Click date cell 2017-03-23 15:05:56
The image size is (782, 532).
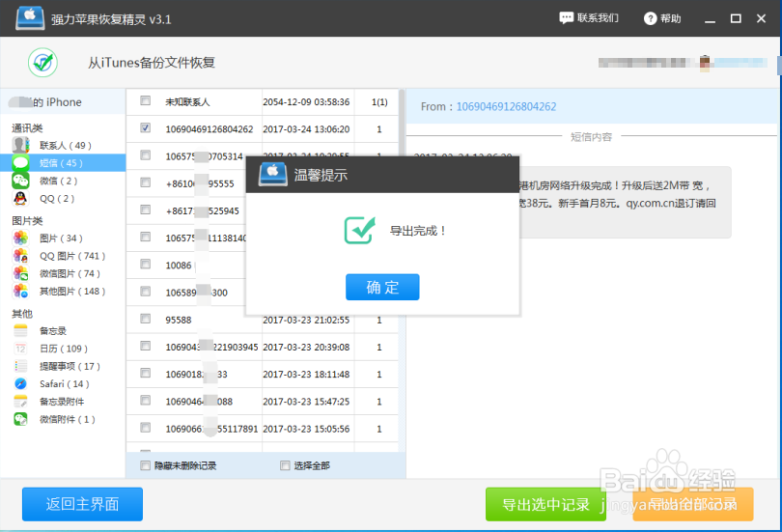click(x=306, y=429)
